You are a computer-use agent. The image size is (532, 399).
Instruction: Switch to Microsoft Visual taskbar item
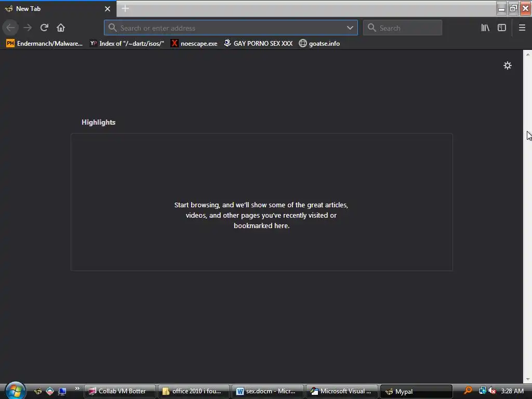[342, 391]
